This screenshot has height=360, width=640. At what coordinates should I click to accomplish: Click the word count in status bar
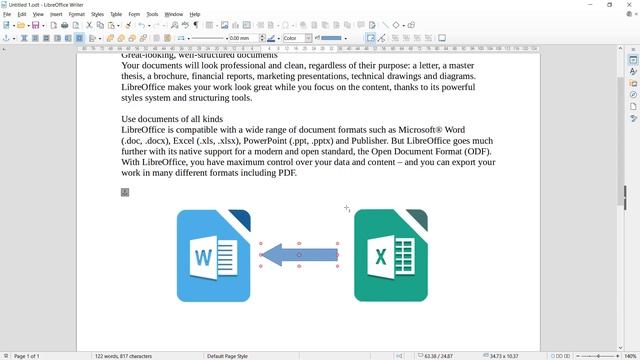(123, 356)
